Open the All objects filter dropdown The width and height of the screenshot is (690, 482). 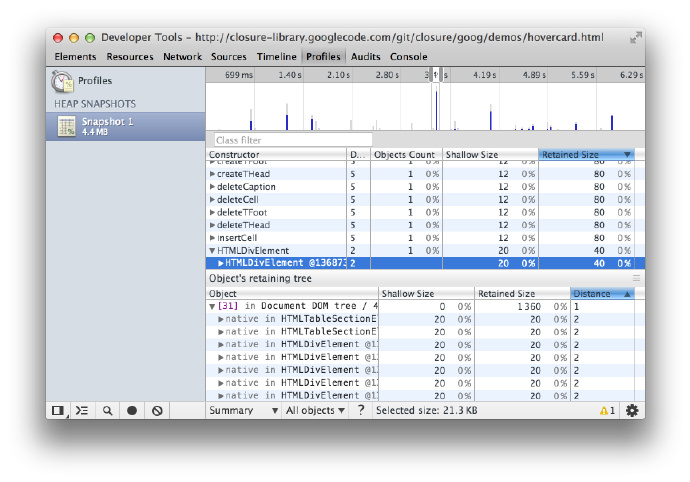click(315, 410)
